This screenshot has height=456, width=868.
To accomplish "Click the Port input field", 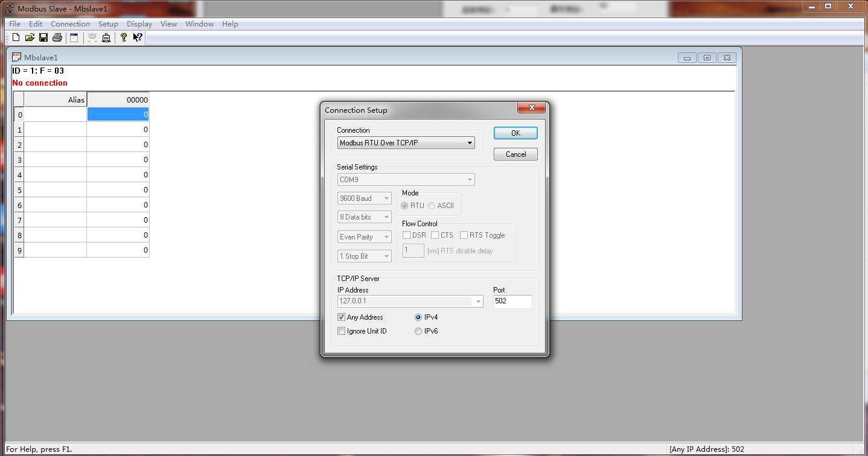I will [x=512, y=301].
